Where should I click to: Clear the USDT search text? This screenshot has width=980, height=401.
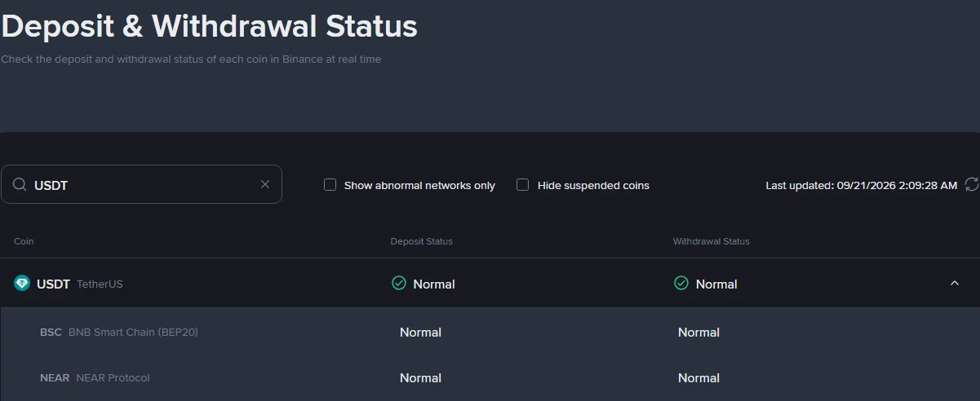click(265, 184)
